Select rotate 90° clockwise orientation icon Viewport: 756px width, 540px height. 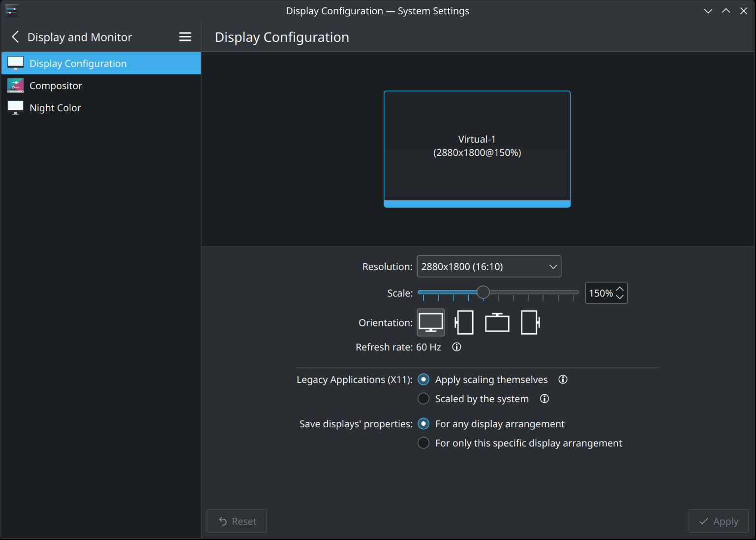click(530, 322)
